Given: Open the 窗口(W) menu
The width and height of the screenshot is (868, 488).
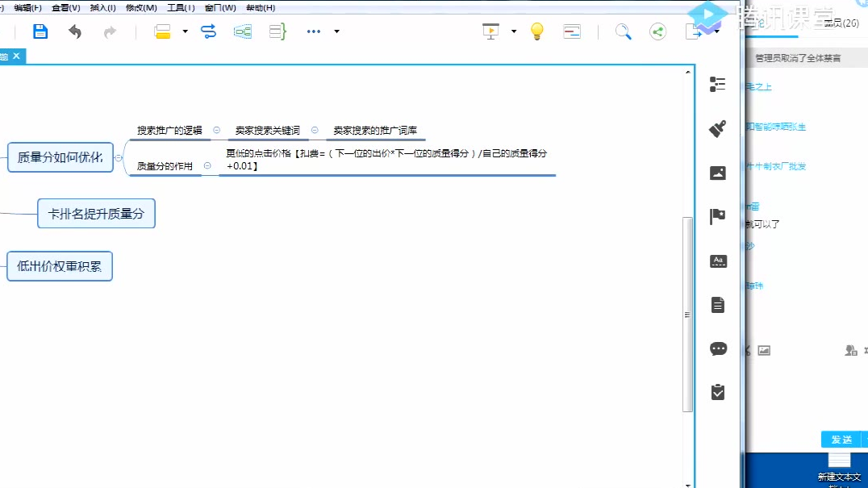Looking at the screenshot, I should [220, 8].
